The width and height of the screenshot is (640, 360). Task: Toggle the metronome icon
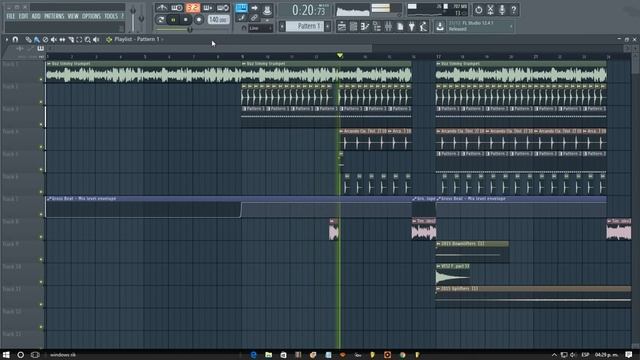(x=162, y=8)
